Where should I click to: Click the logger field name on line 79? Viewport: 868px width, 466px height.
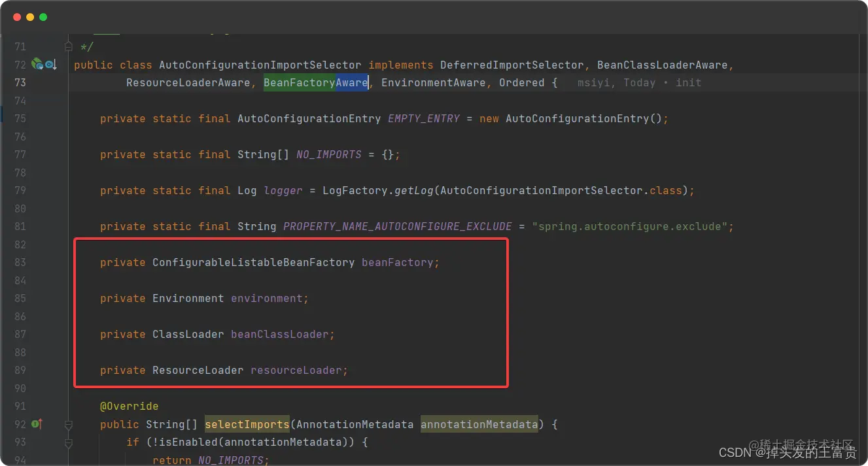pyautogui.click(x=283, y=191)
